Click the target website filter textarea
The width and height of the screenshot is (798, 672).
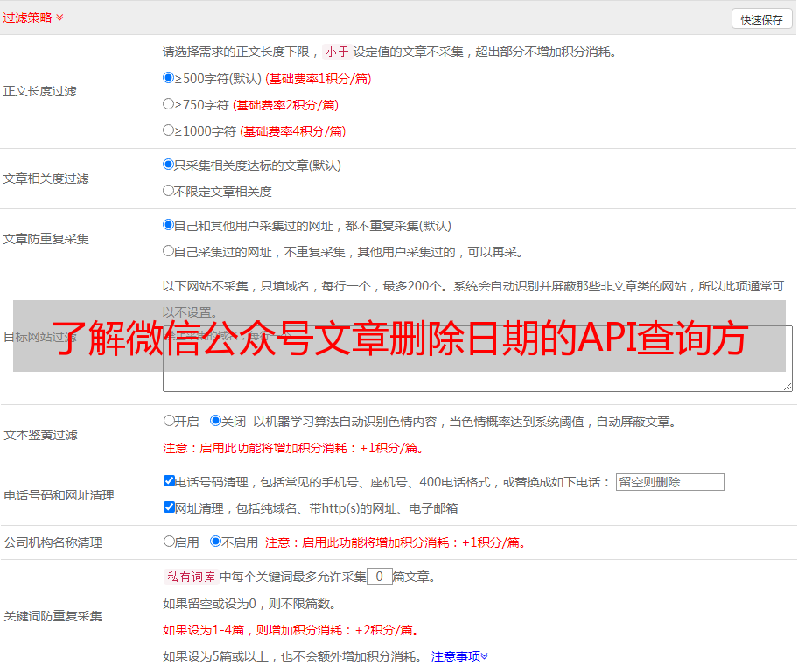coord(477,381)
